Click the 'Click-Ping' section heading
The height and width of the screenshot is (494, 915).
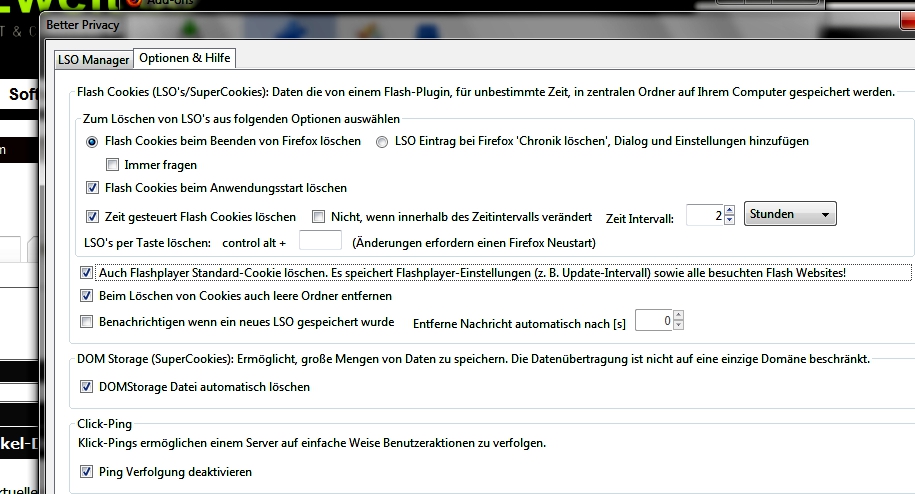[x=104, y=424]
